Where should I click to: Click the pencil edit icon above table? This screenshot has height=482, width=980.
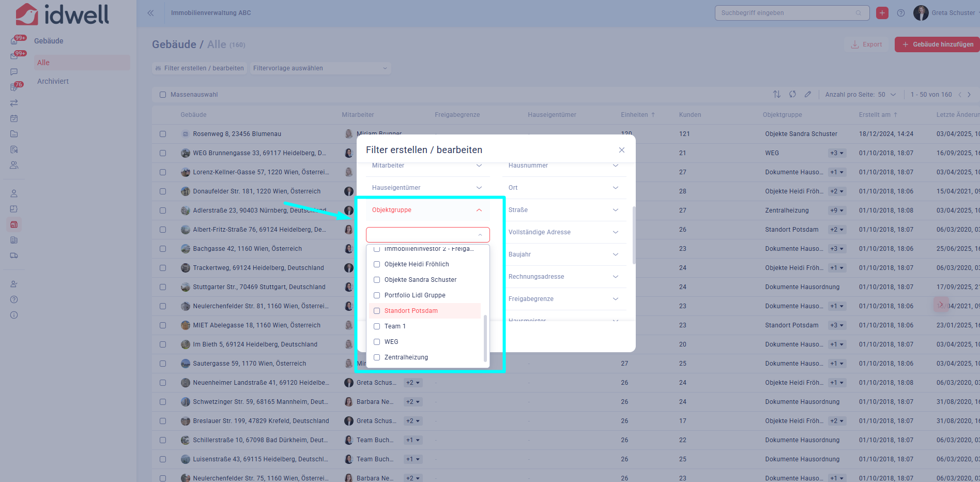808,94
